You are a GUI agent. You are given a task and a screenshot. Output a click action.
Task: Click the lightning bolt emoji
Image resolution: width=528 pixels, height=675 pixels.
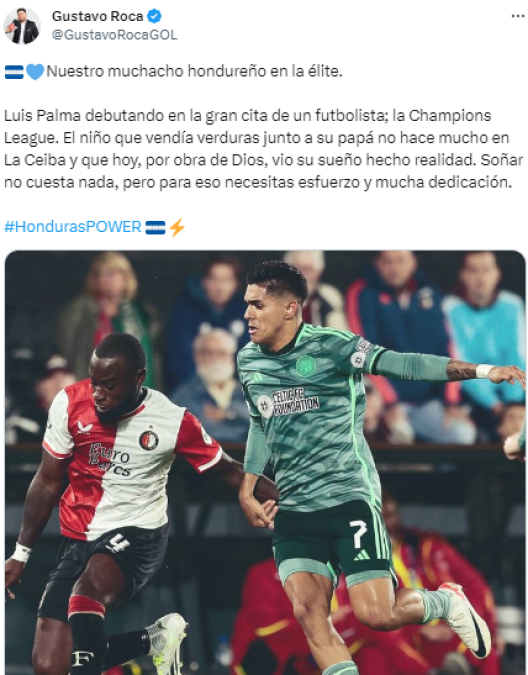176,227
